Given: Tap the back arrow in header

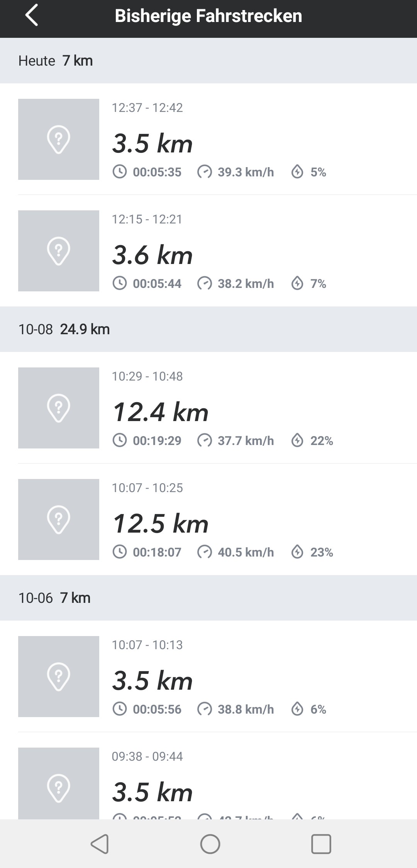Looking at the screenshot, I should coord(32,16).
